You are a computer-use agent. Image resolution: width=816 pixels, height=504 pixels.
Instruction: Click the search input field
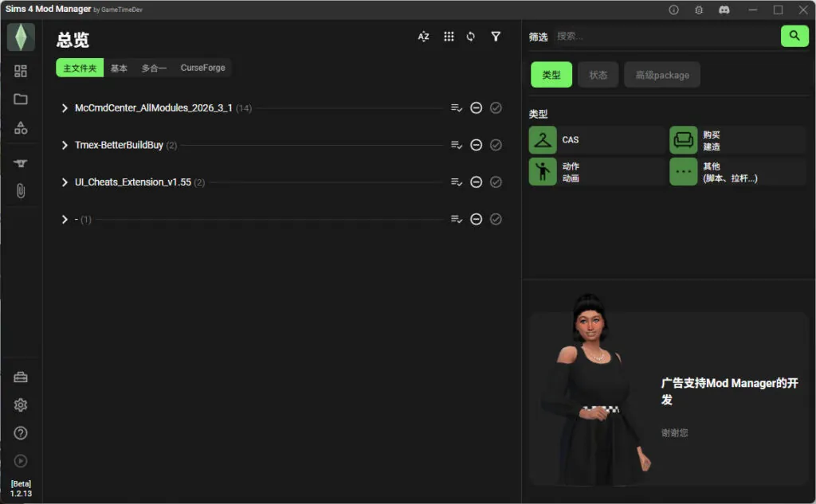tap(666, 36)
